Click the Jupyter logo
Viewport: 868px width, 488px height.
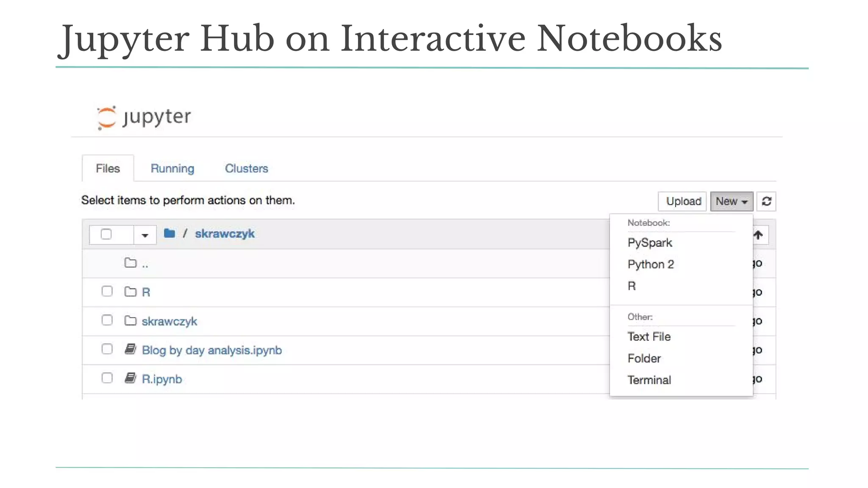click(144, 117)
